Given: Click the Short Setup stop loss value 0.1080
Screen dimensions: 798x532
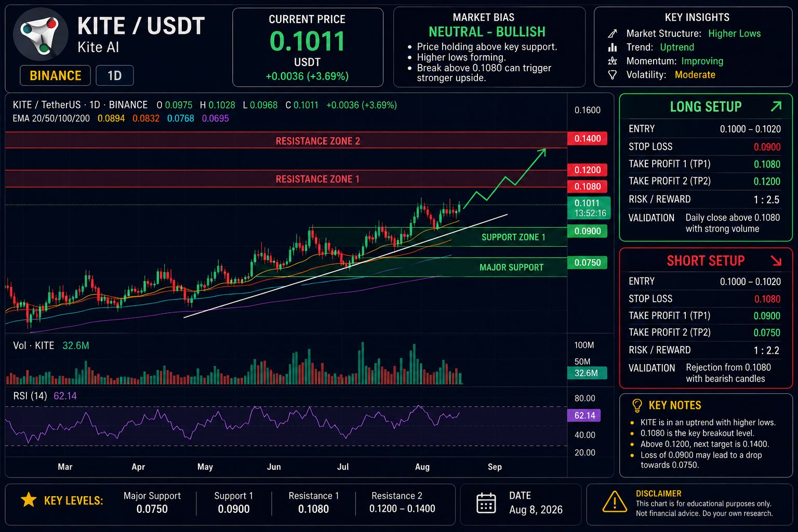Looking at the screenshot, I should [x=767, y=299].
